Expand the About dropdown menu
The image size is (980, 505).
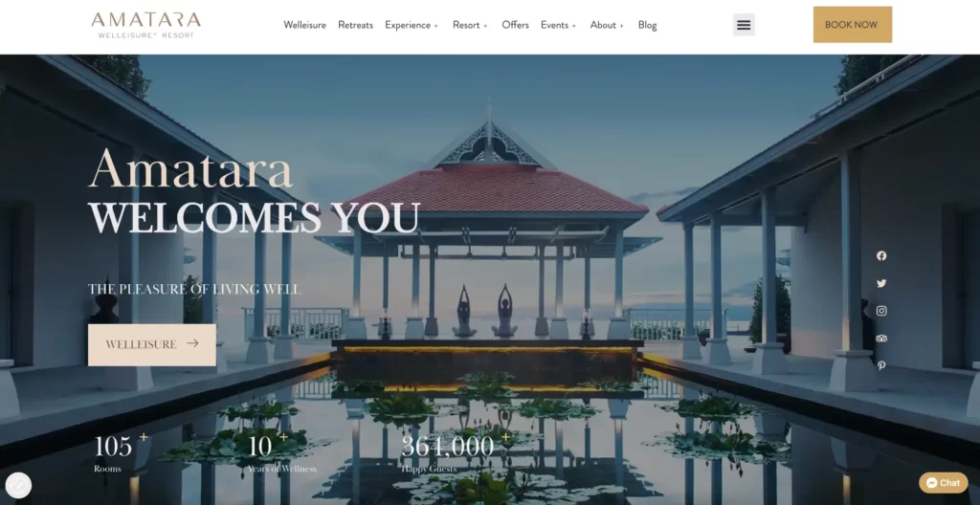click(x=607, y=25)
